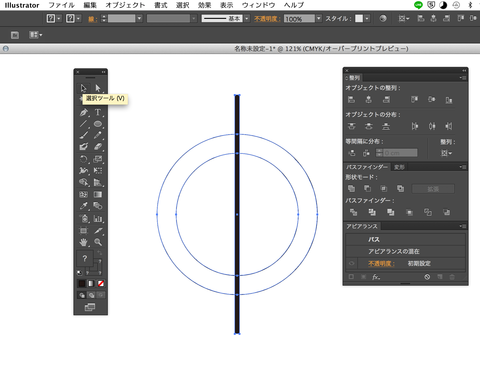480x385 pixels.
Task: Open the 整列 align-to dropdown in Align panel
Action: coord(446,153)
